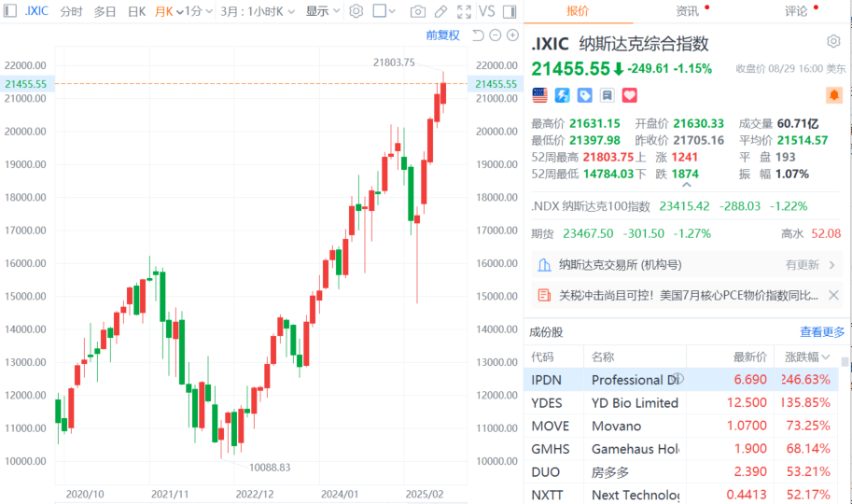Image resolution: width=852 pixels, height=504 pixels.
Task: Click the 高水 52.08 value
Action: pos(826,233)
